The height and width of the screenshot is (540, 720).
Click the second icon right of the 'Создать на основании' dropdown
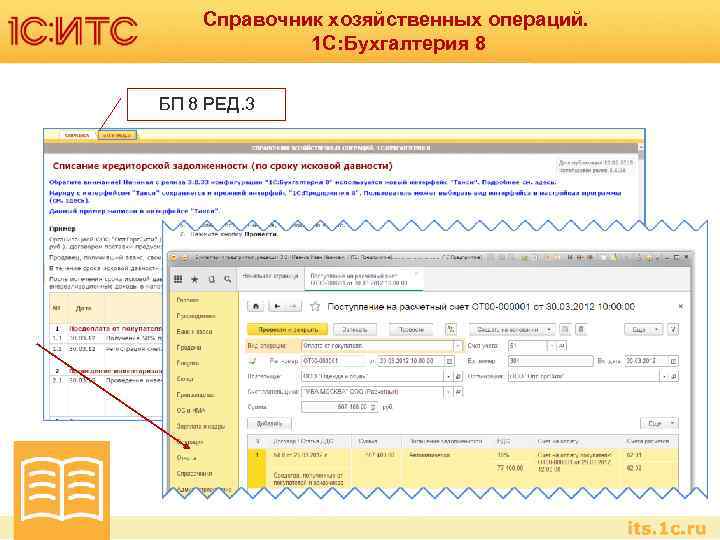coord(581,329)
